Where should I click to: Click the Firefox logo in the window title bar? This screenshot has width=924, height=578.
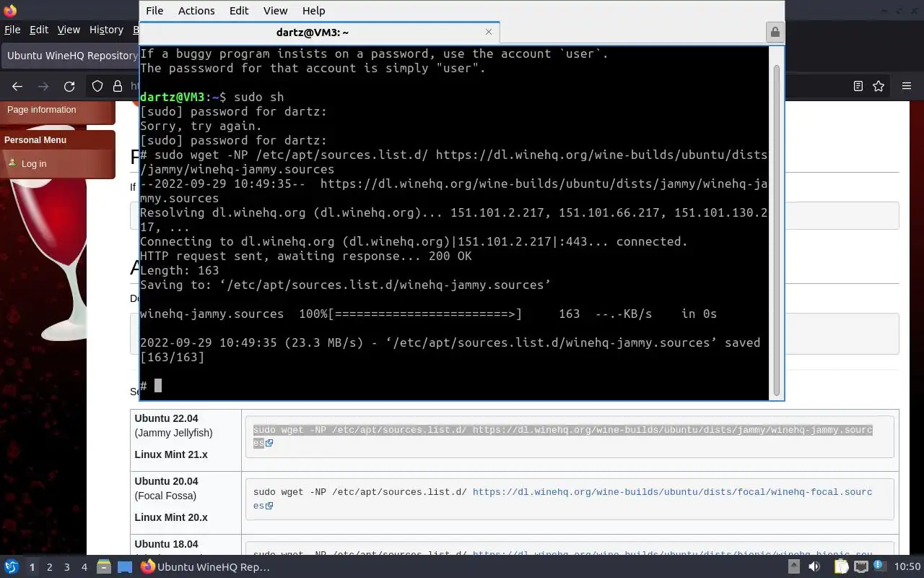pyautogui.click(x=9, y=11)
